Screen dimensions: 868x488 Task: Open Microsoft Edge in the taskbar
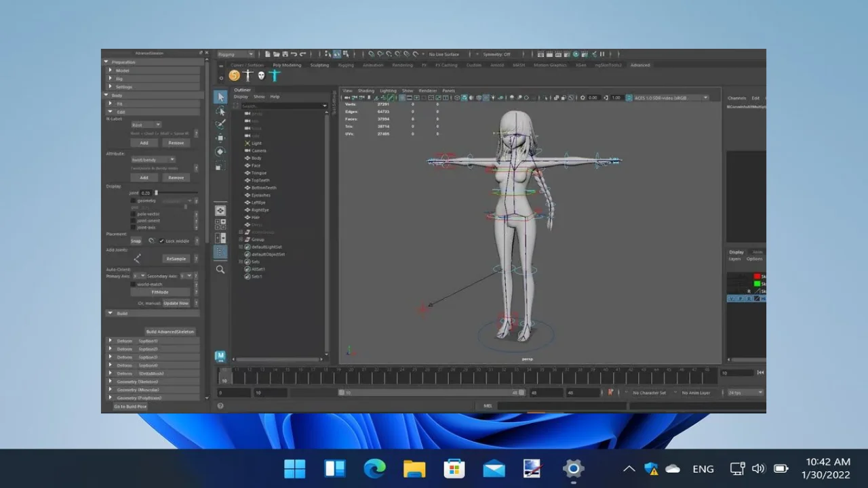click(x=374, y=468)
